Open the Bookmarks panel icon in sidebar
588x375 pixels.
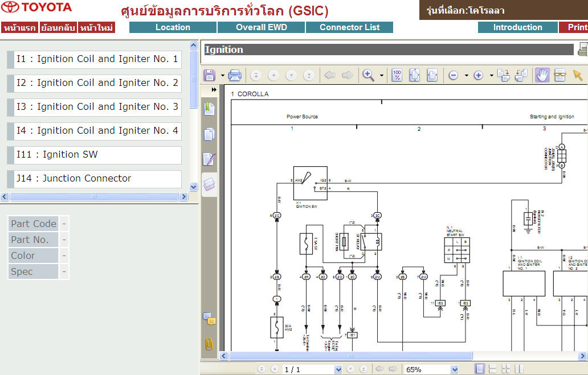click(x=209, y=109)
